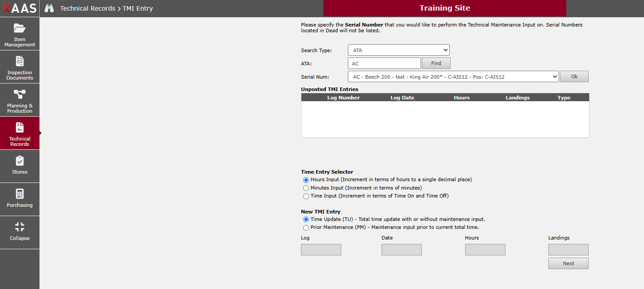The width and height of the screenshot is (644, 289).
Task: Expand the Serial Num dropdown list
Action: point(453,77)
